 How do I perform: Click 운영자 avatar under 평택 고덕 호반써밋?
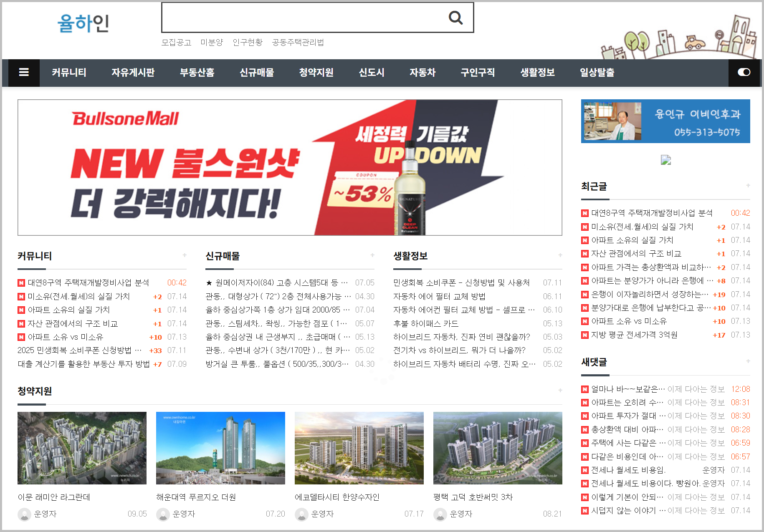click(440, 514)
